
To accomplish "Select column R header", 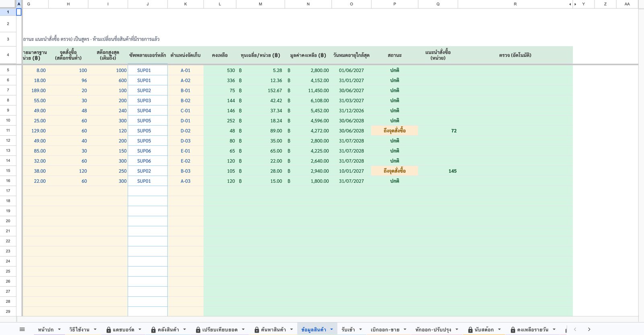I will tap(515, 4).
